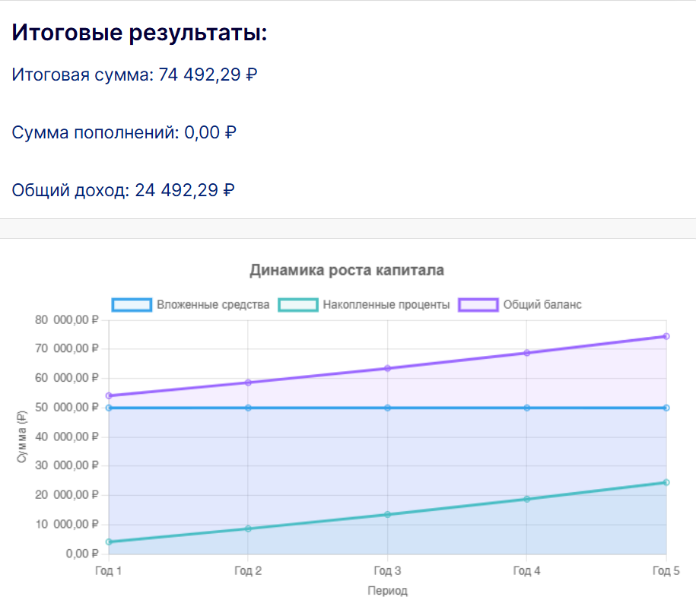Toggle the 'Накопленные проценты' legend swatch

[x=298, y=305]
